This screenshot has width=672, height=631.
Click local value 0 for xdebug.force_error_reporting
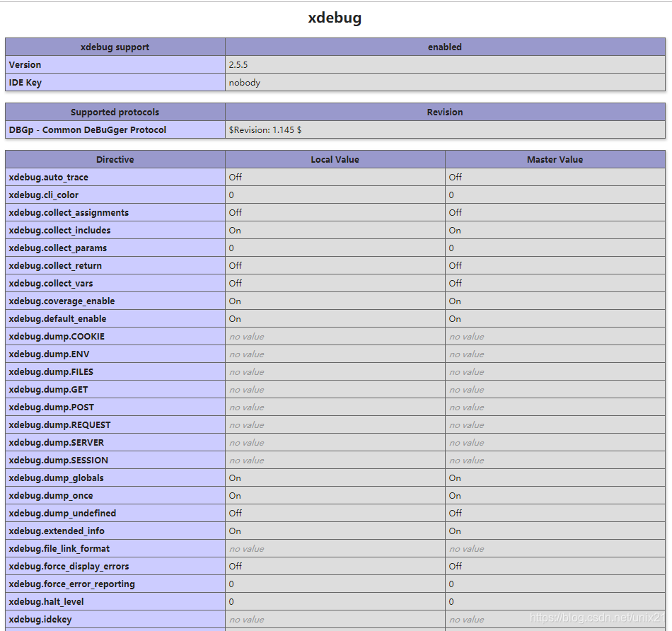(231, 584)
